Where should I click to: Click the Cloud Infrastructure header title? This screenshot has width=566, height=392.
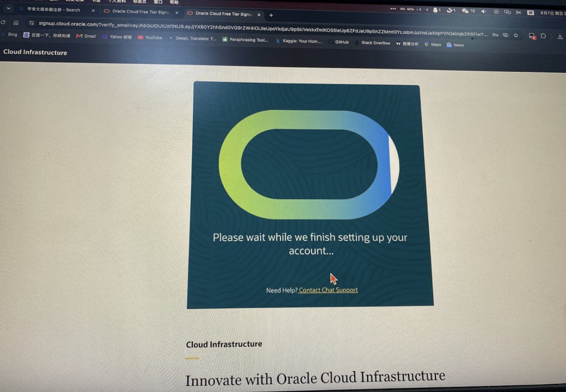point(35,52)
